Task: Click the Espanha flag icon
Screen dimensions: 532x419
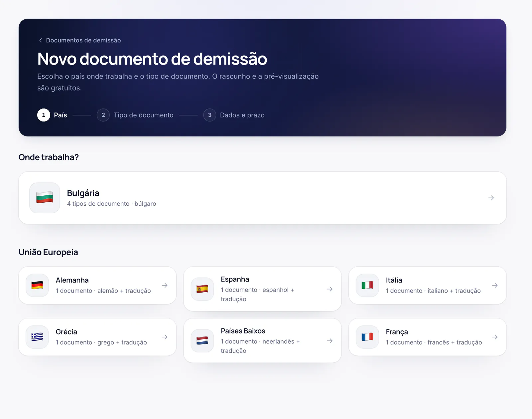Action: 202,289
